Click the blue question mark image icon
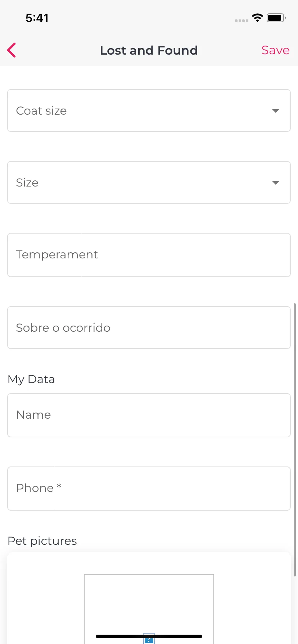 coord(149,640)
